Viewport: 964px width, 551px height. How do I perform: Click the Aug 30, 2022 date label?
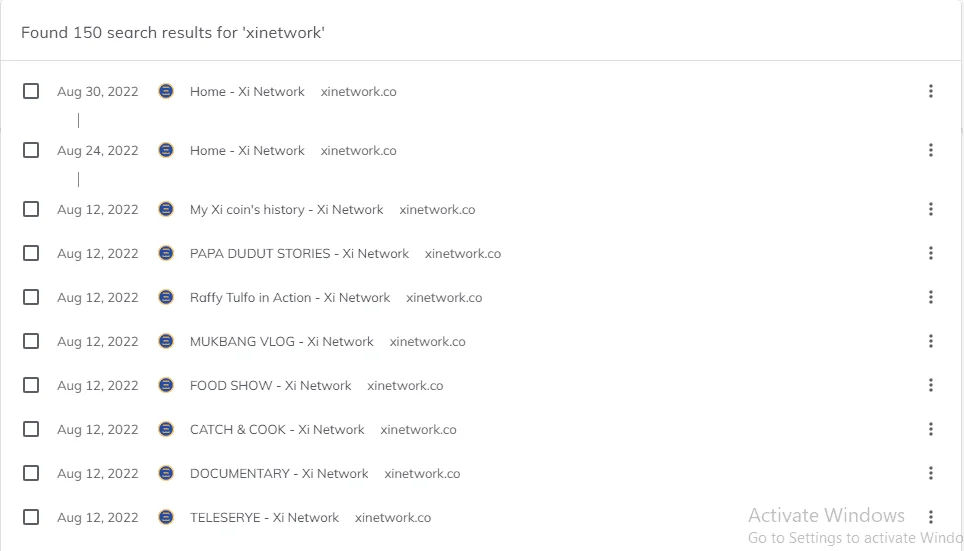(x=98, y=92)
